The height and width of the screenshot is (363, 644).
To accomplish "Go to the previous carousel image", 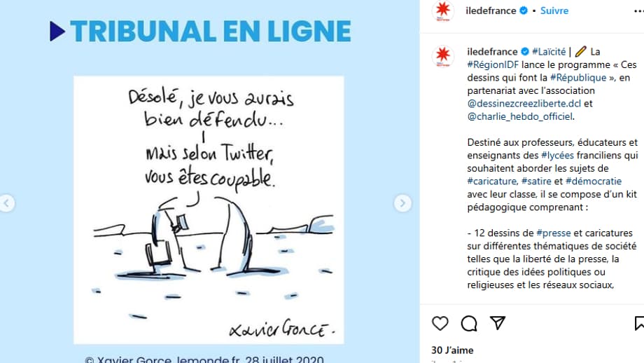I will click(x=6, y=203).
